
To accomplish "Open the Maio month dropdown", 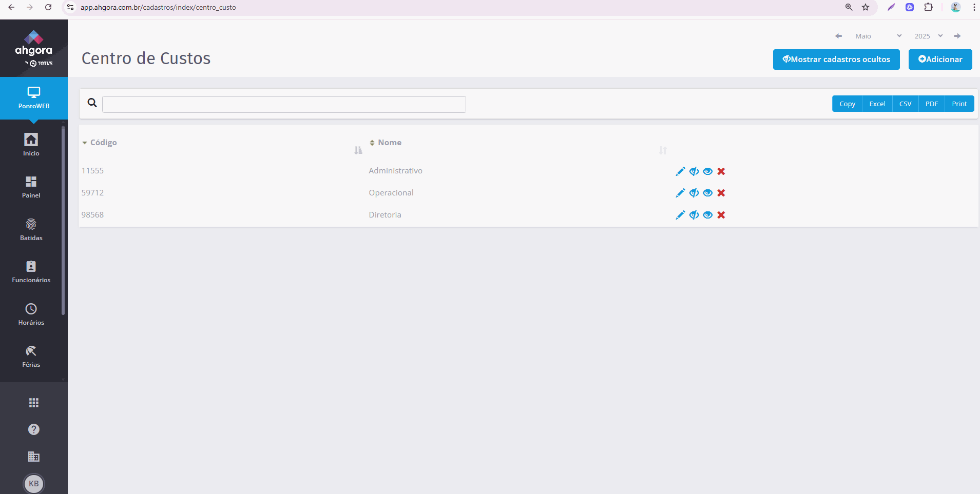I will [x=878, y=36].
